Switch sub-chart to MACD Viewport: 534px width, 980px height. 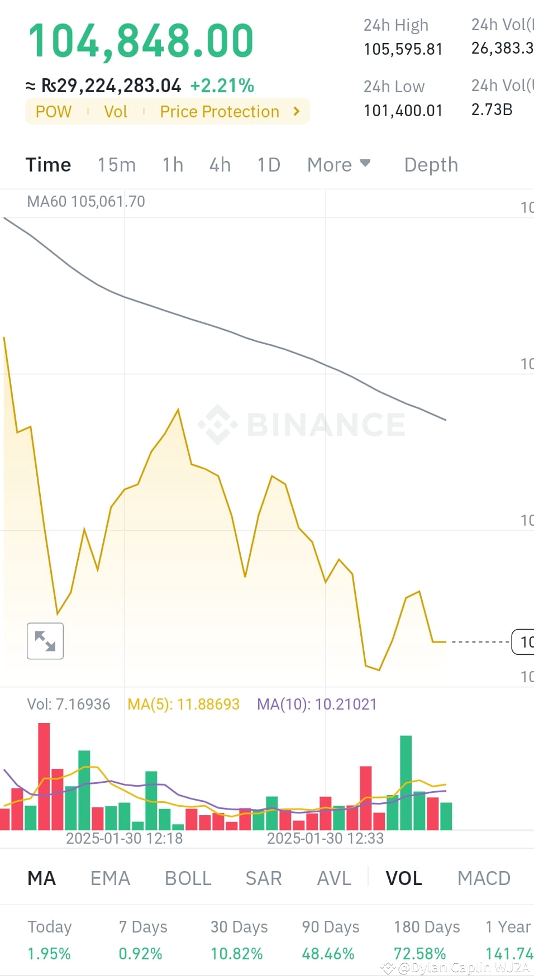484,878
